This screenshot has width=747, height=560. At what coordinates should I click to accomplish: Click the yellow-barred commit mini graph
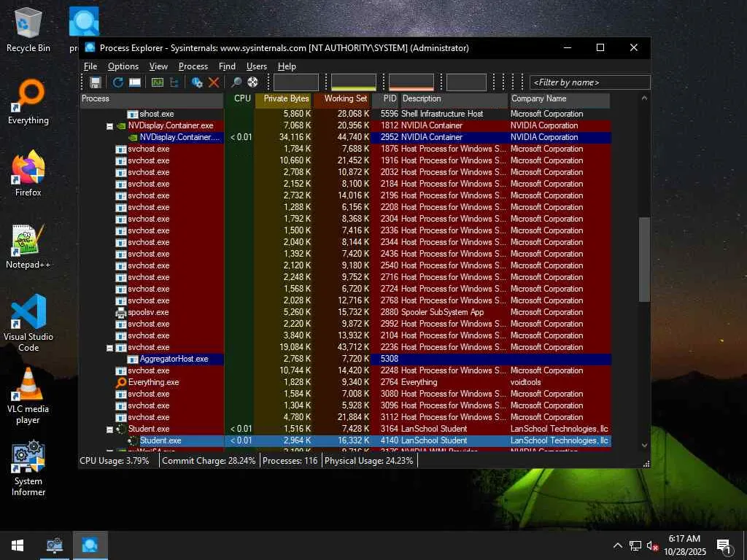tap(354, 82)
